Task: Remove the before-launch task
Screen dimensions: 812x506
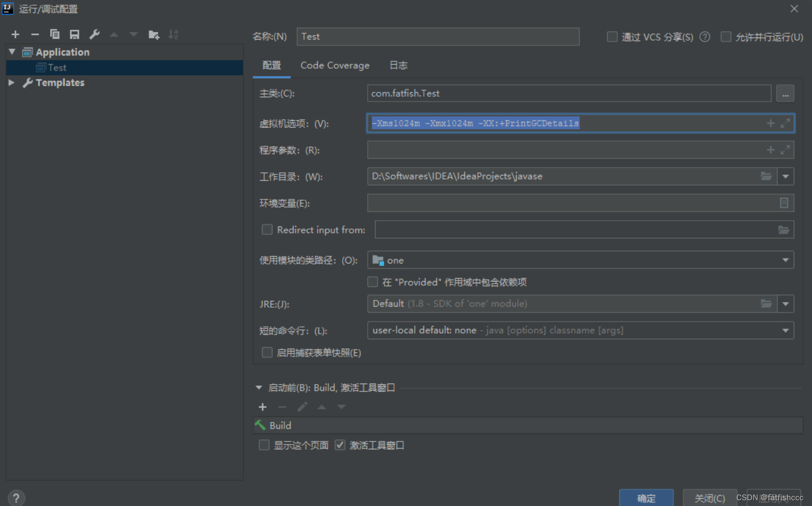Action: [282, 407]
